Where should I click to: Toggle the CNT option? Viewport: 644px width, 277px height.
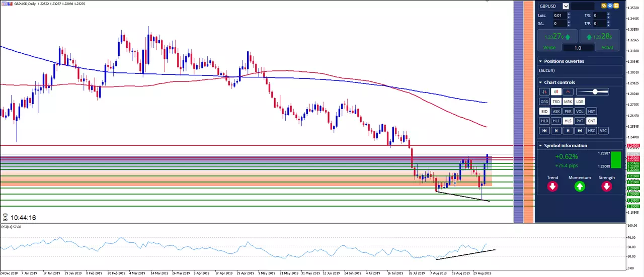tap(592, 121)
